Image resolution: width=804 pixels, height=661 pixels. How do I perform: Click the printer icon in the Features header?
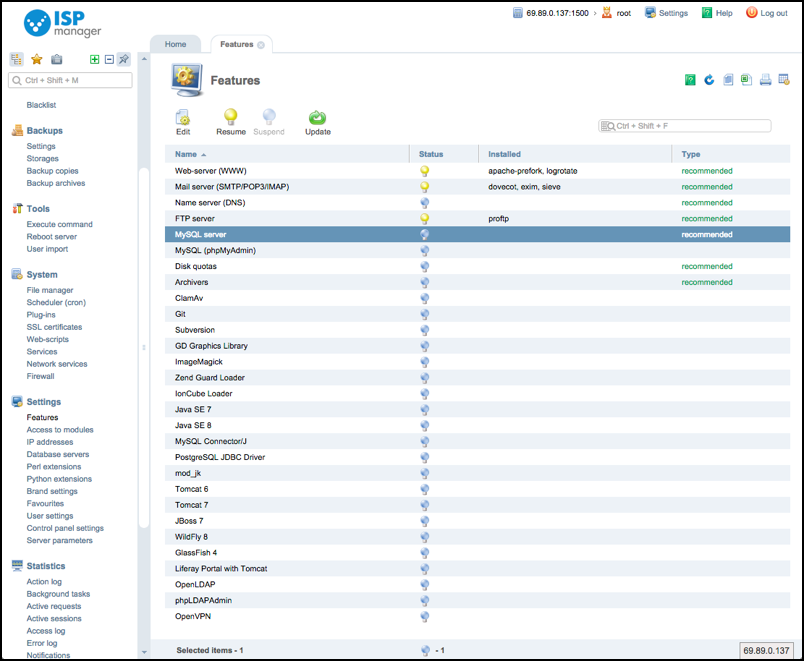[764, 80]
